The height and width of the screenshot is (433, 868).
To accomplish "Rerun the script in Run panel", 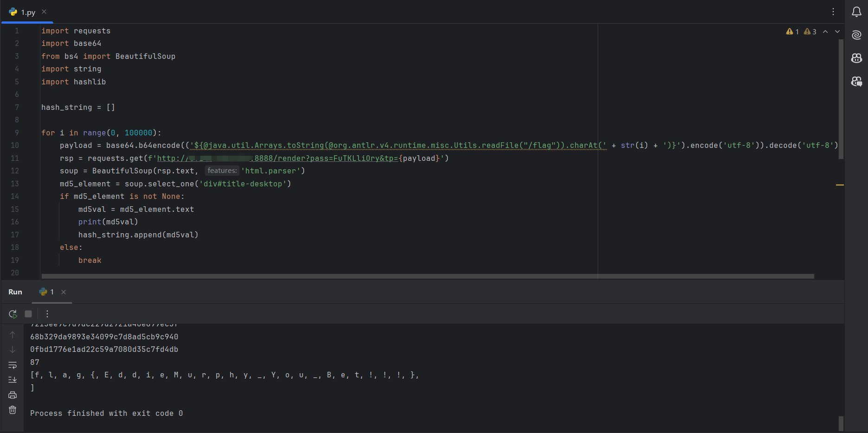I will coord(13,314).
